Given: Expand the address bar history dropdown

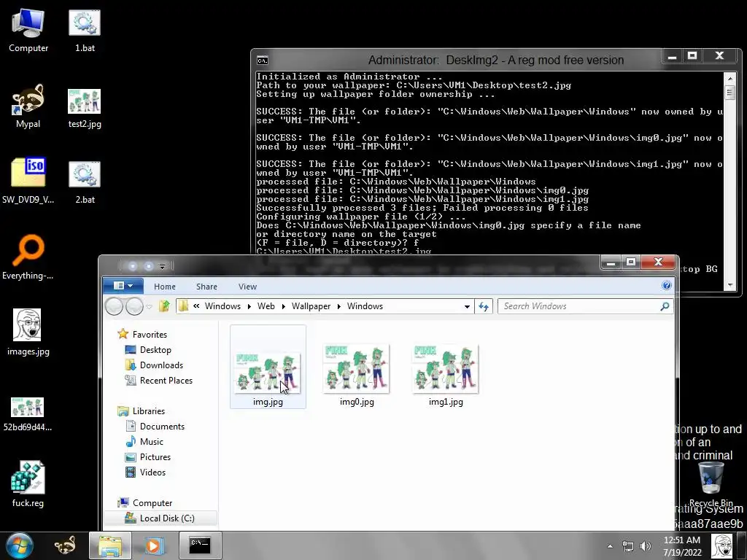Looking at the screenshot, I should pos(468,306).
